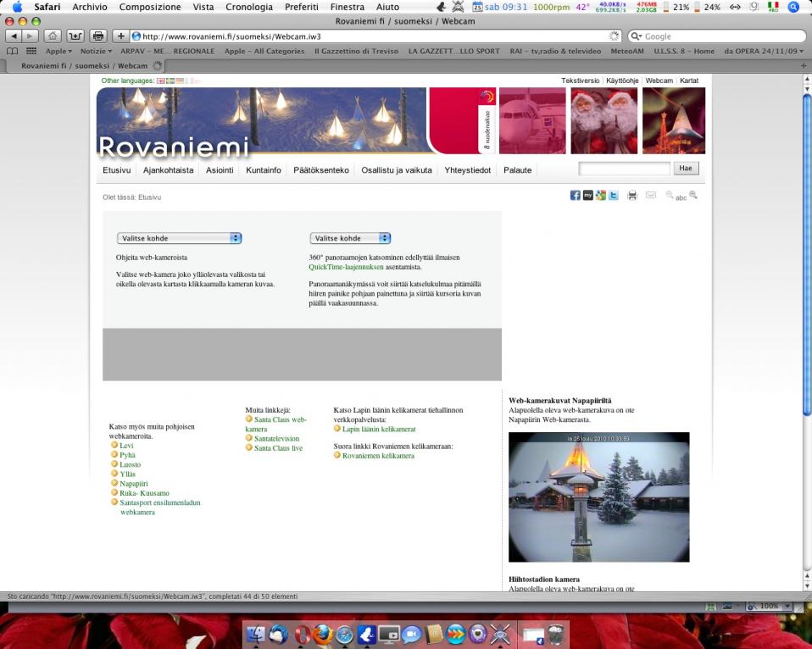
Task: Share page on MySpace icon
Action: point(587,195)
